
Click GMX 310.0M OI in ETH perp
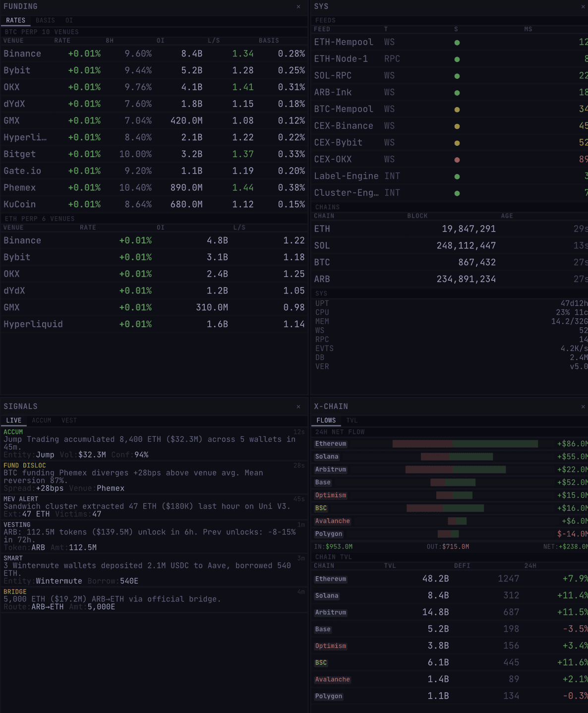[x=212, y=307]
